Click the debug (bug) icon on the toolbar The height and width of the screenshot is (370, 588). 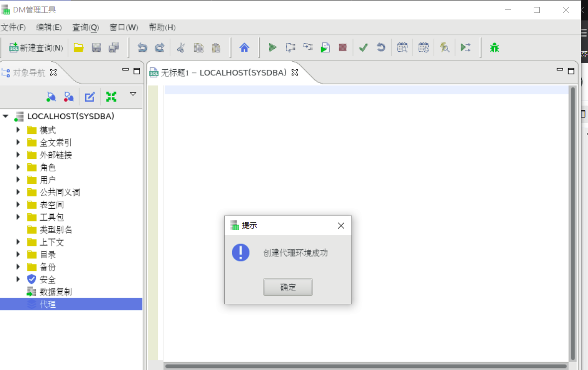tap(494, 47)
